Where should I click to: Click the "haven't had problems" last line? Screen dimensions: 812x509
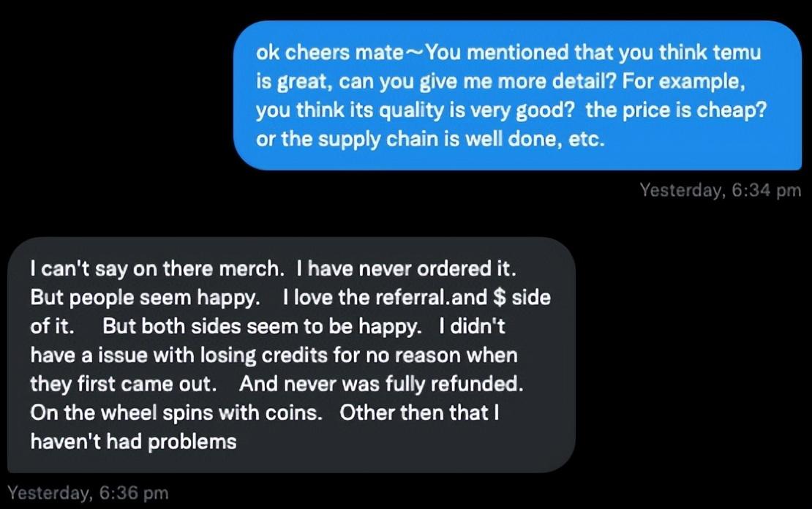click(133, 442)
